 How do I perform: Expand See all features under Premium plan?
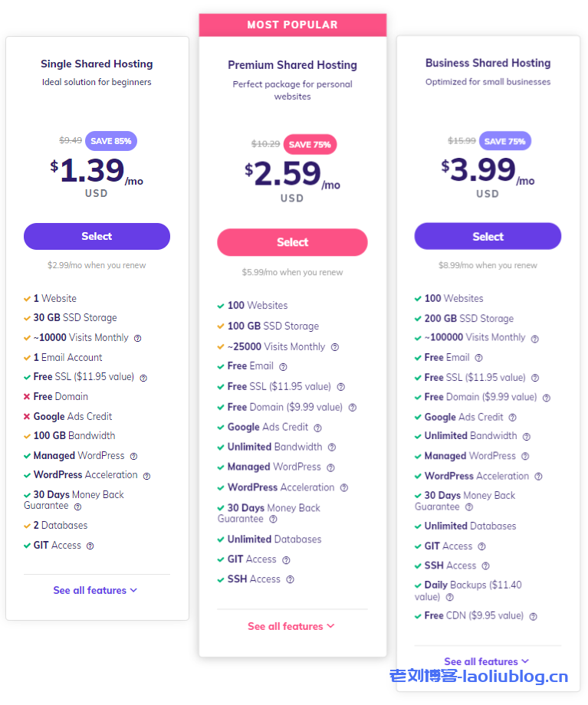click(291, 626)
